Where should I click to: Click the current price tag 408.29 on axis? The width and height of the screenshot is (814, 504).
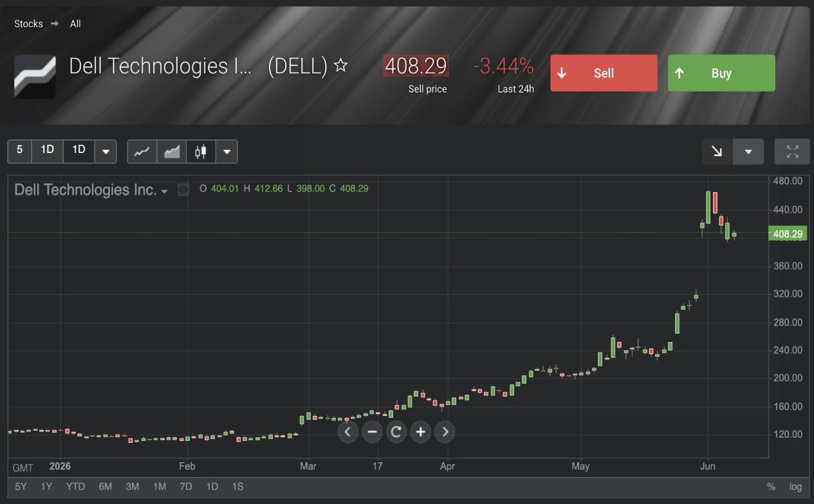click(788, 234)
